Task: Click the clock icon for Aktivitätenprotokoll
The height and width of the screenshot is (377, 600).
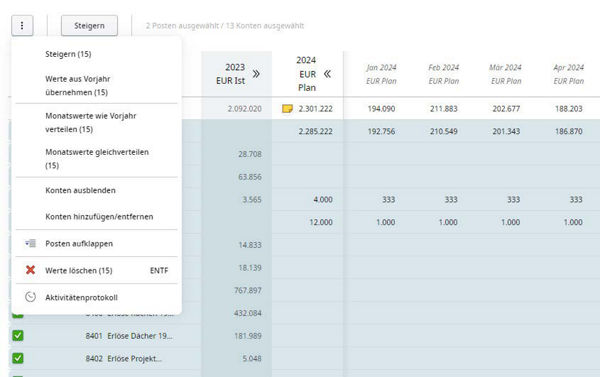Action: [x=31, y=297]
